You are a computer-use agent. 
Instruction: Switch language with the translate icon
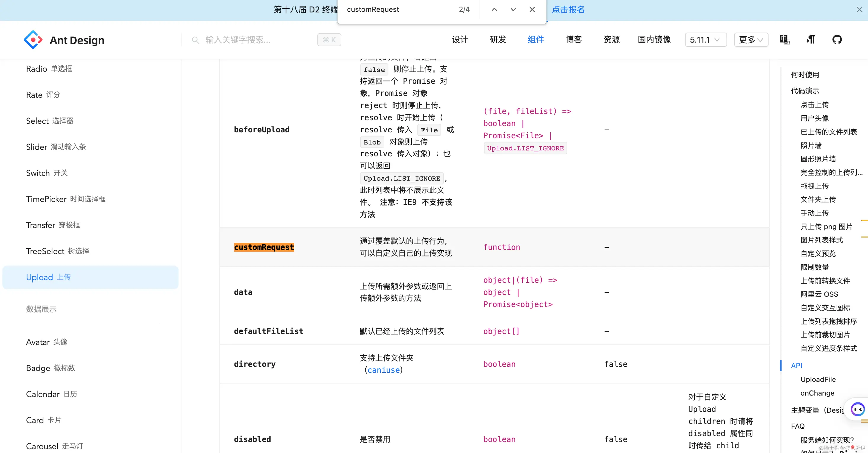784,40
